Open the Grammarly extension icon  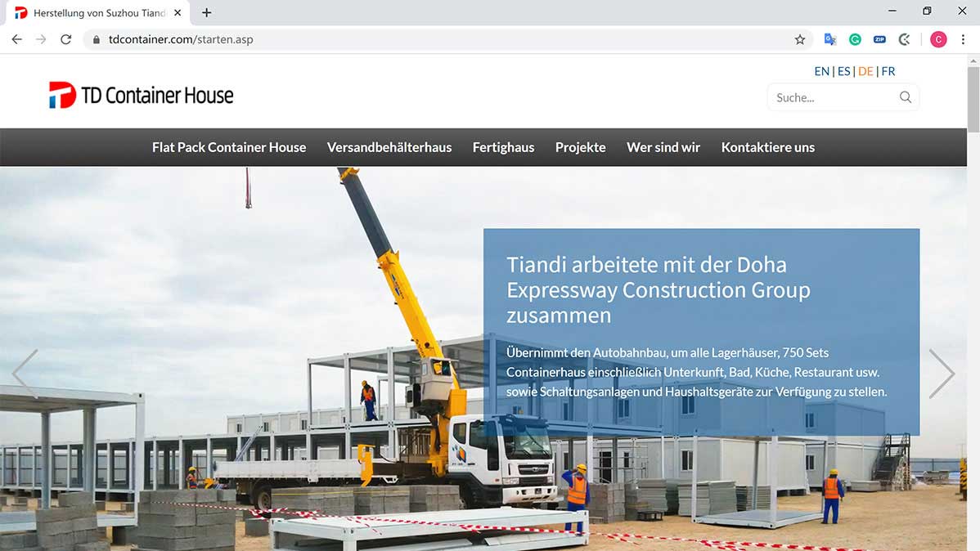(x=855, y=39)
